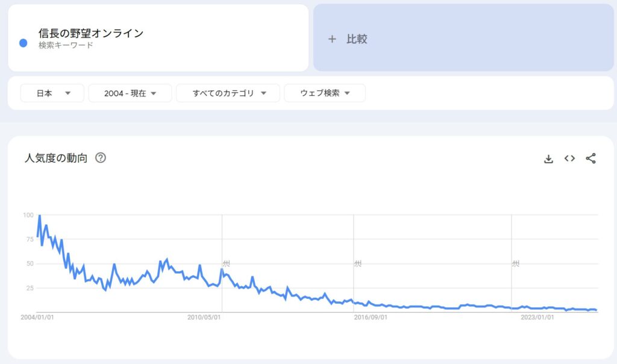Open help for 人気度の動向
This screenshot has width=617, height=364.
point(101,158)
